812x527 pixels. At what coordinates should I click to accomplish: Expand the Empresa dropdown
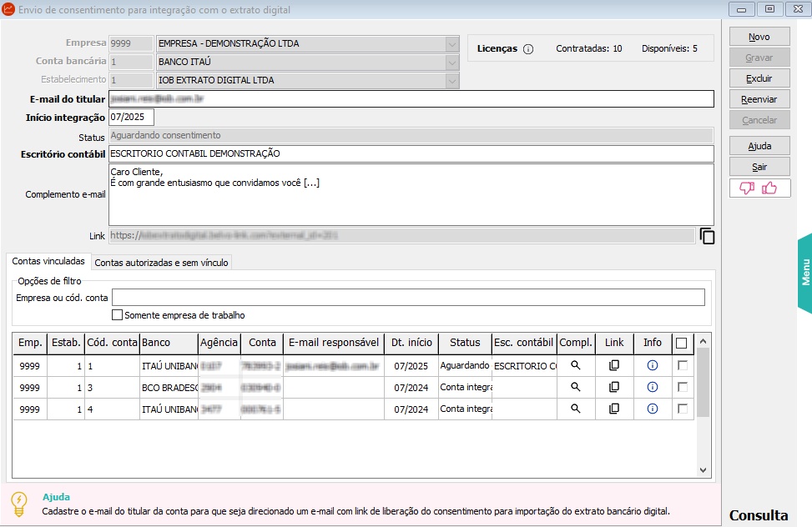(x=452, y=44)
